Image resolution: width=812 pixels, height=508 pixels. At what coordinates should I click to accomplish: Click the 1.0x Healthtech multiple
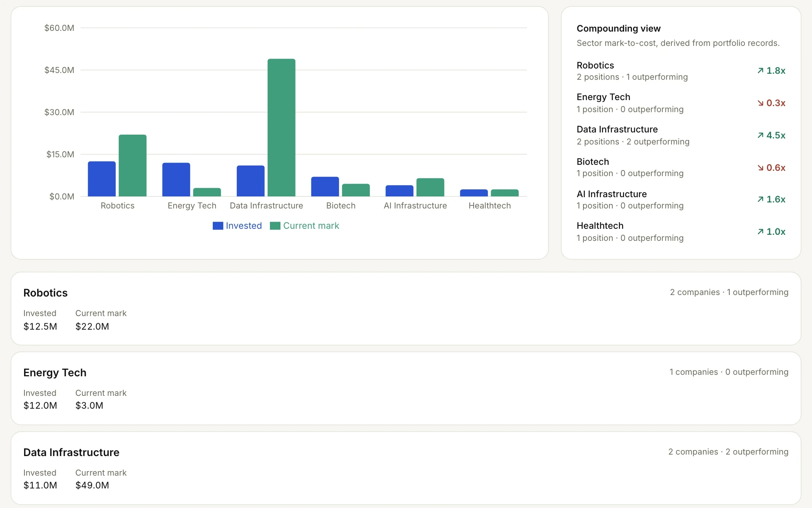(x=776, y=232)
